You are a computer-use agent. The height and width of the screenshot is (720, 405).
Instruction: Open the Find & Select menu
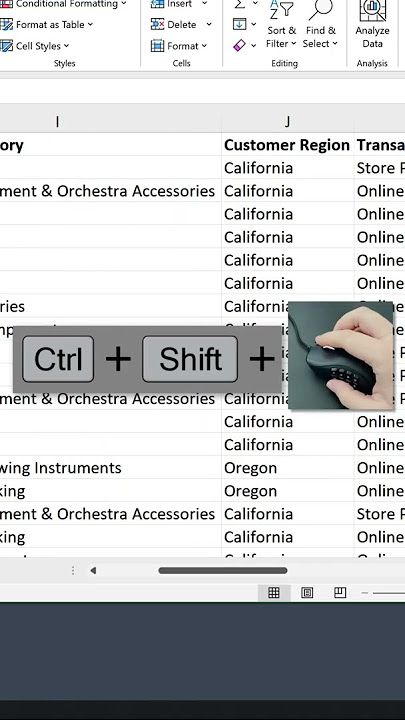tap(321, 26)
